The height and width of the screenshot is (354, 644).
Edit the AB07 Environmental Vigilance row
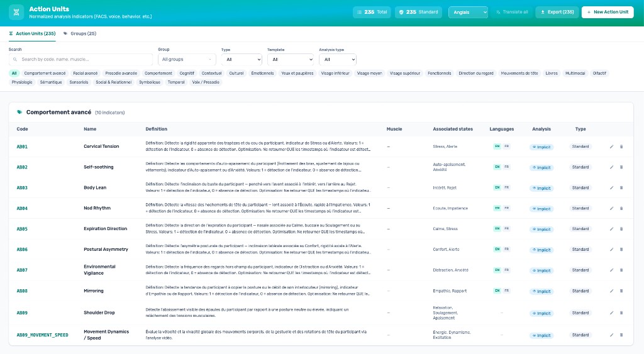point(611,270)
